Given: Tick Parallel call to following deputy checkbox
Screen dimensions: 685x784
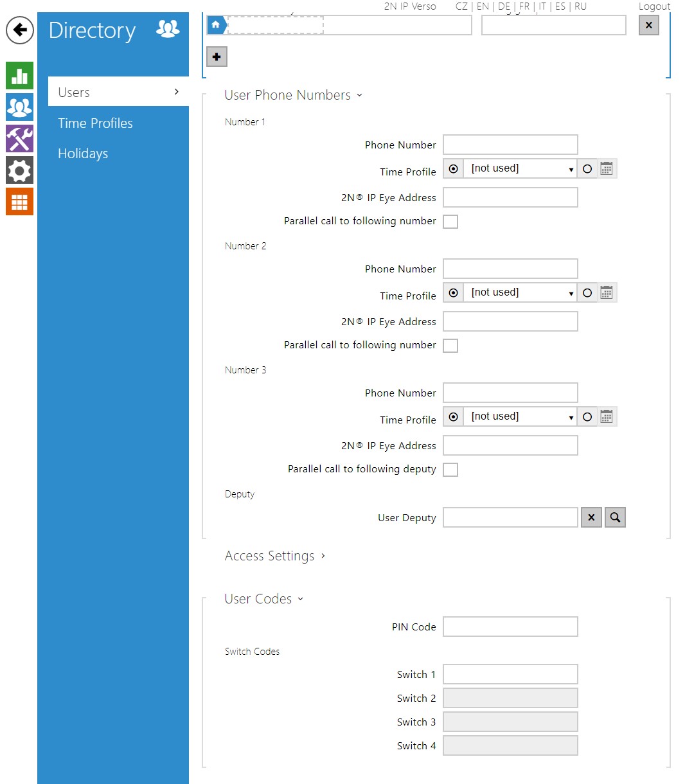Looking at the screenshot, I should (451, 470).
